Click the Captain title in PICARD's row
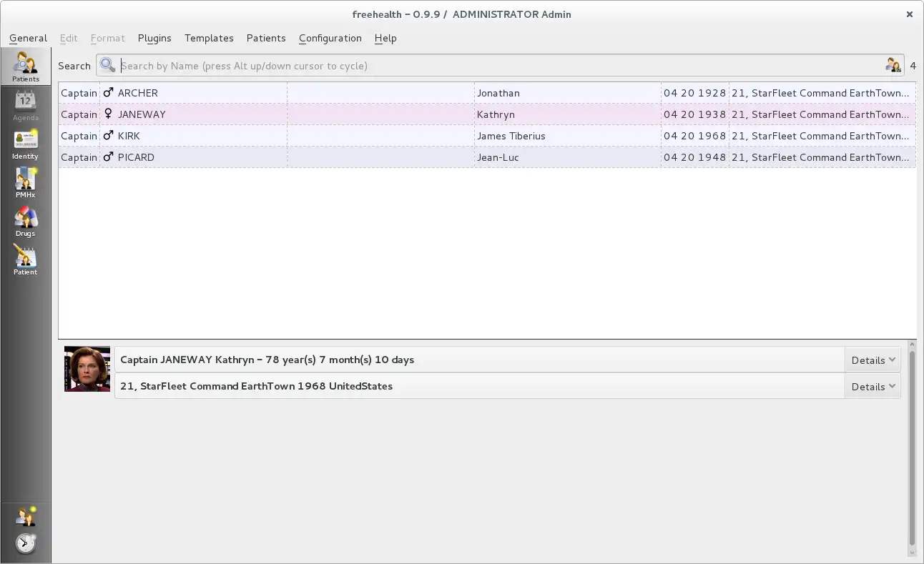The width and height of the screenshot is (924, 564). 79,157
